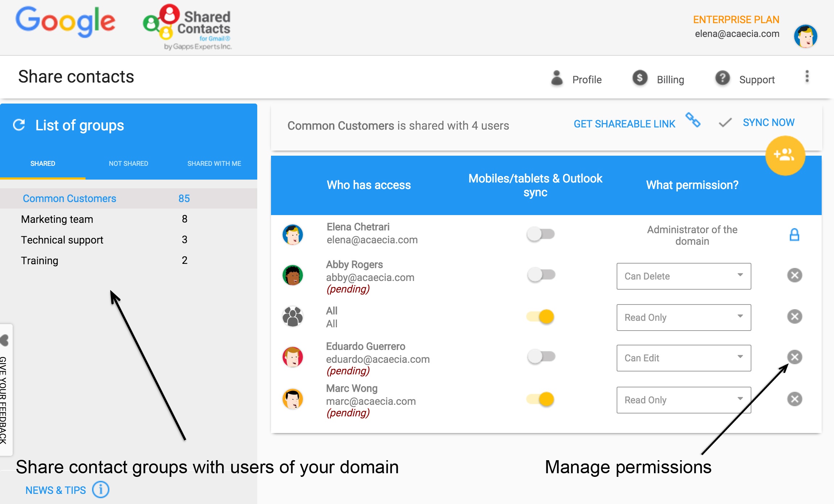Open Abby Rogers' Can Delete permission dropdown

[683, 276]
